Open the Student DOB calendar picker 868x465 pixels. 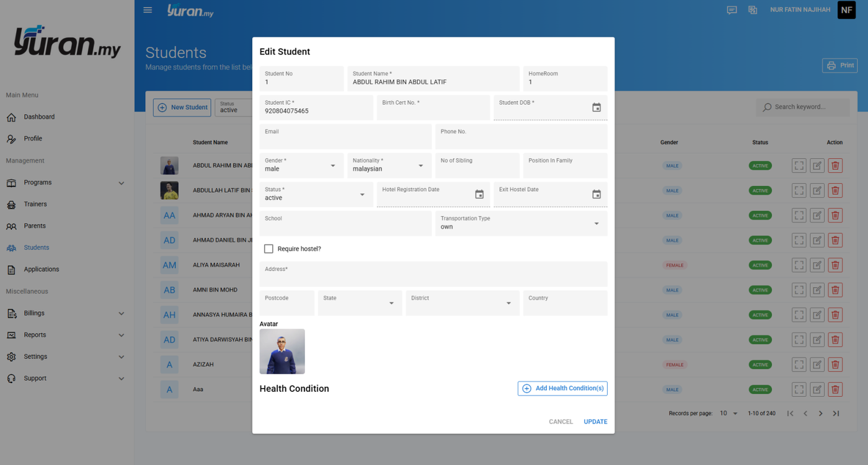coord(596,108)
